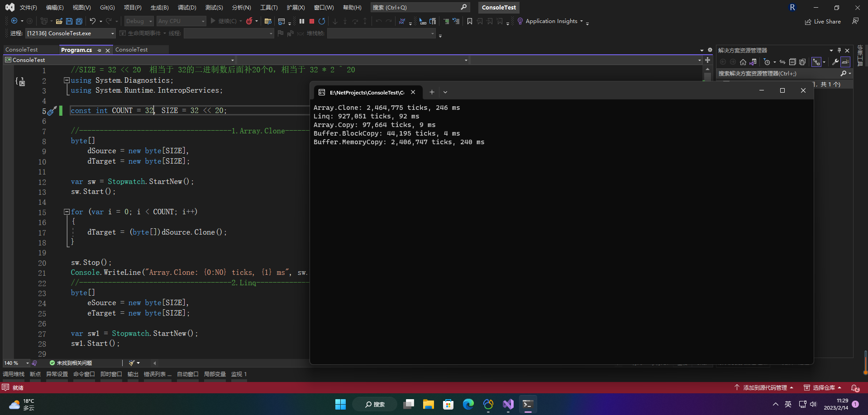Open the thread dropdown in the debug toolbar
Screen dimensions: 868x415
click(x=229, y=33)
